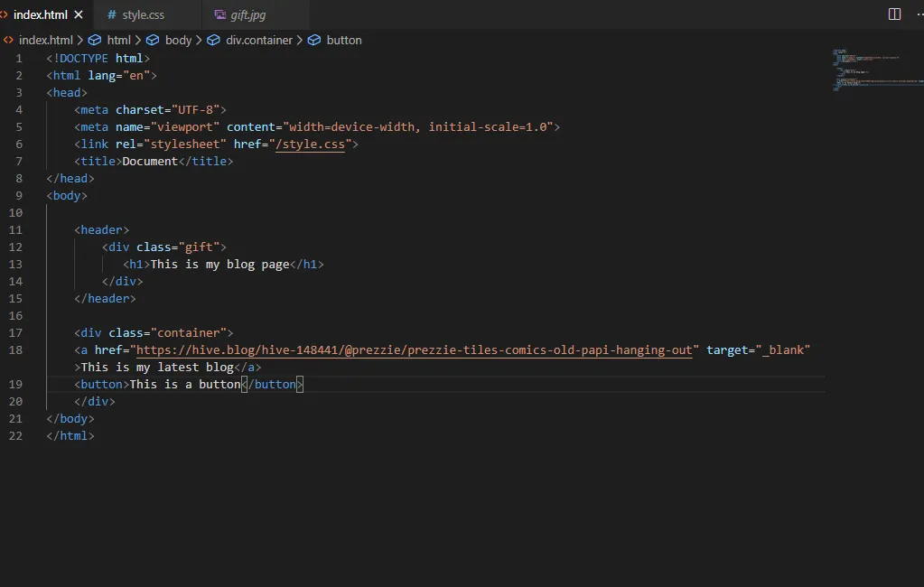Image resolution: width=924 pixels, height=587 pixels.
Task: Click the 'This is my latest blog' text
Action: click(157, 367)
